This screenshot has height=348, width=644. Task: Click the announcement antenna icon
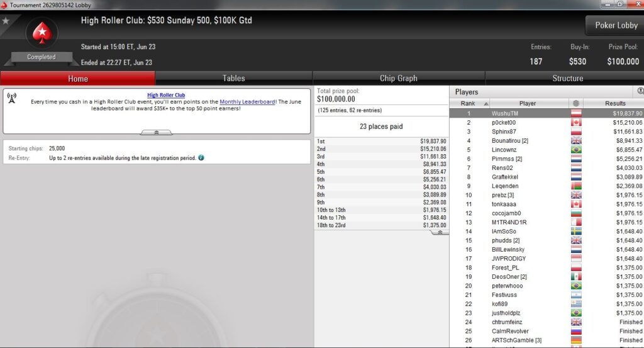pos(12,98)
